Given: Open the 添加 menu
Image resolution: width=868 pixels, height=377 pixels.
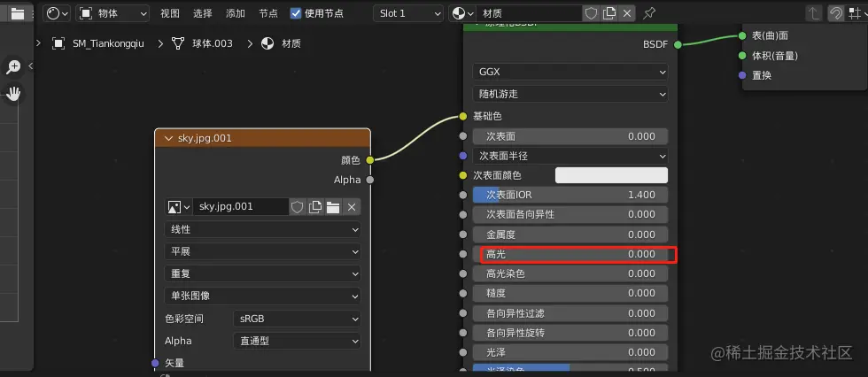Looking at the screenshot, I should pyautogui.click(x=236, y=13).
